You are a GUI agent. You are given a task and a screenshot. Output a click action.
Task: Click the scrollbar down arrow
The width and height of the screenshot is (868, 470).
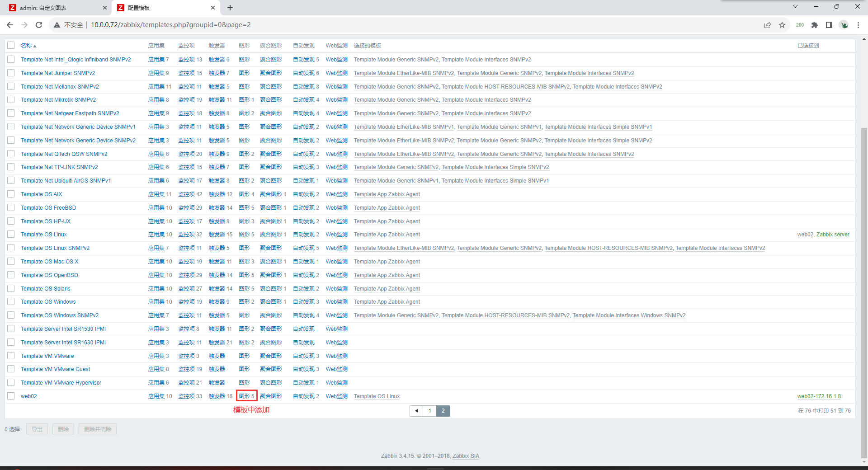click(x=864, y=462)
